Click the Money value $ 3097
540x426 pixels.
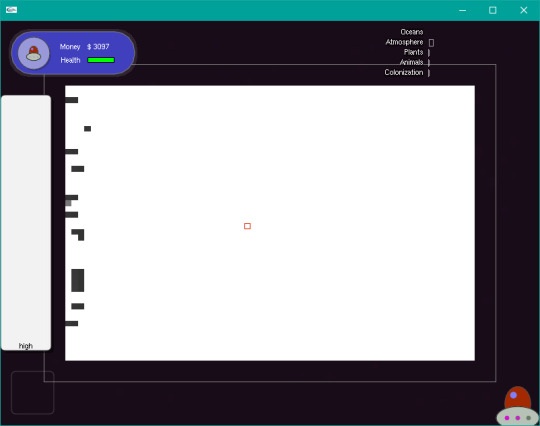[x=98, y=46]
